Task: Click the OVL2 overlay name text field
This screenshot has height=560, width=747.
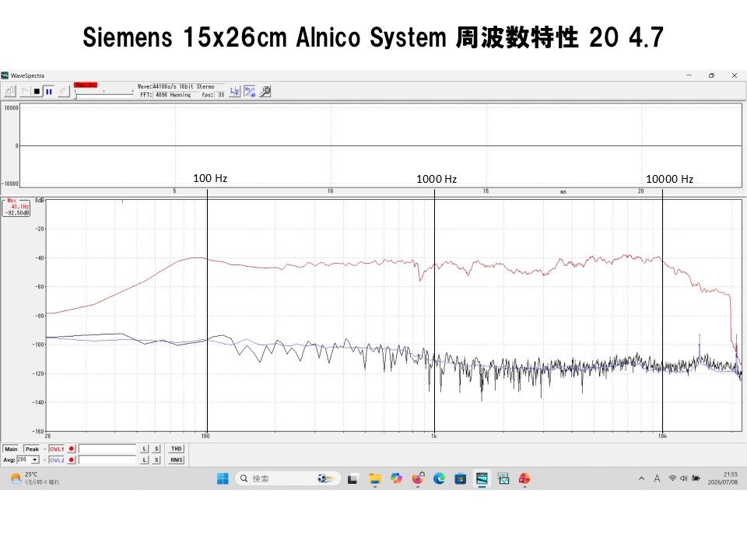Action: point(107,460)
